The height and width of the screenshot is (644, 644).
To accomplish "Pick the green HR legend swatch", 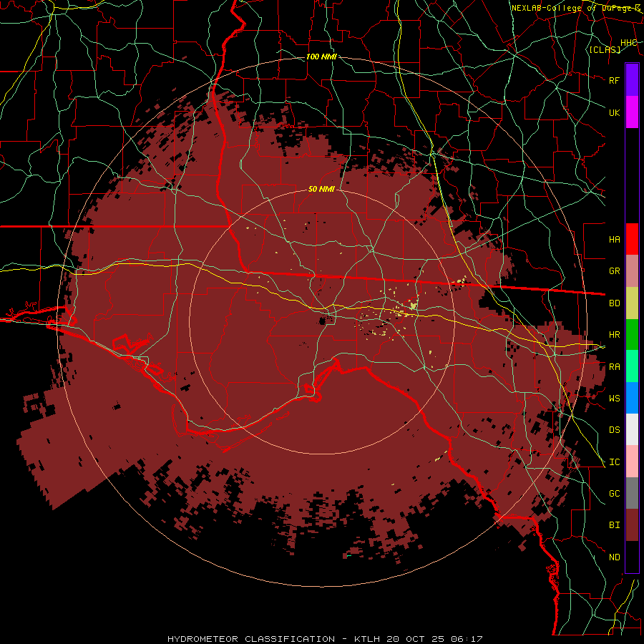I will pos(632,335).
